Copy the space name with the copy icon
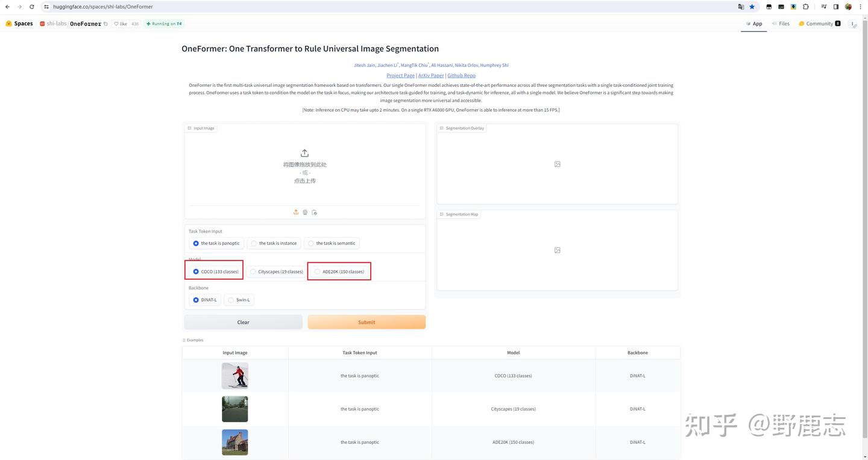Screen dimensions: 868x460 (x=105, y=24)
